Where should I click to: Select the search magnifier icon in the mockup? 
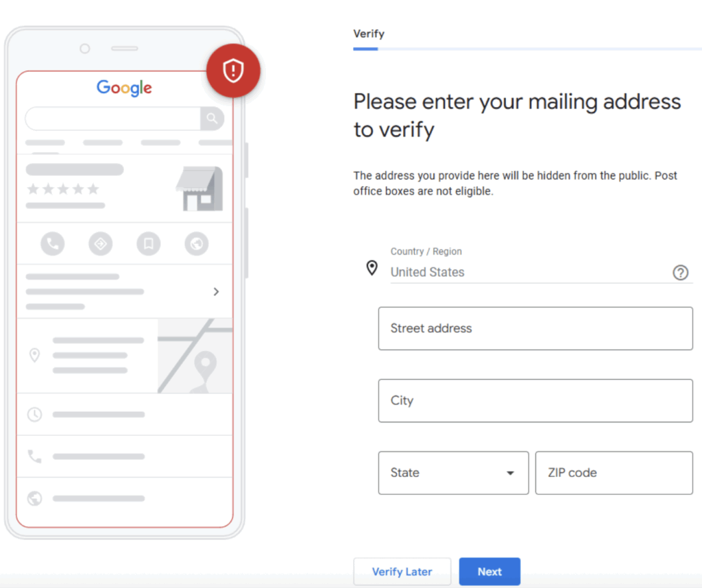pos(213,119)
